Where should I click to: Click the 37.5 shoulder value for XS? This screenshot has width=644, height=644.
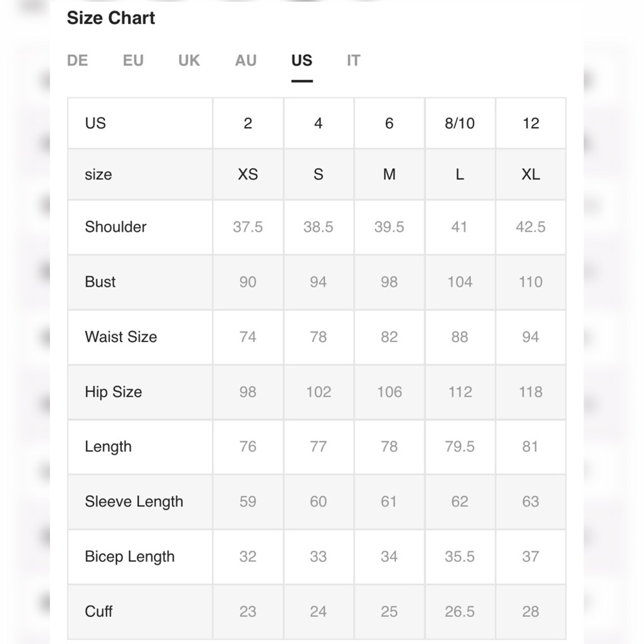[248, 227]
